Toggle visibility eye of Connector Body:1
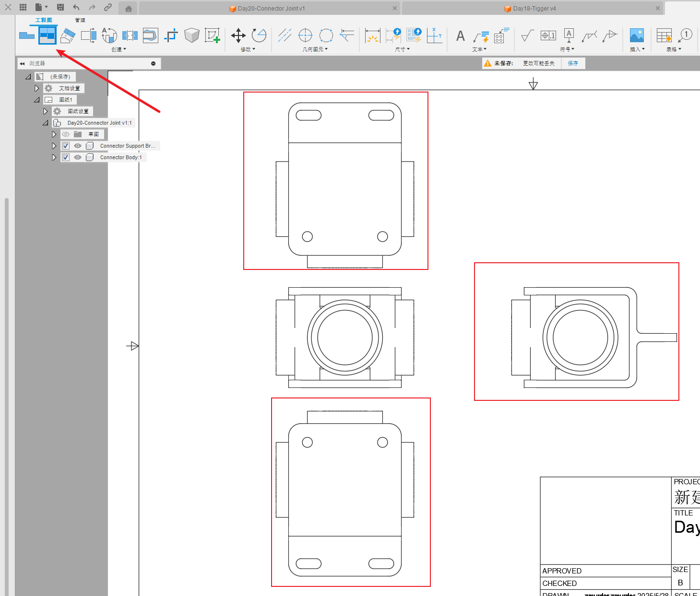Viewport: 700px width, 596px height. (x=78, y=157)
